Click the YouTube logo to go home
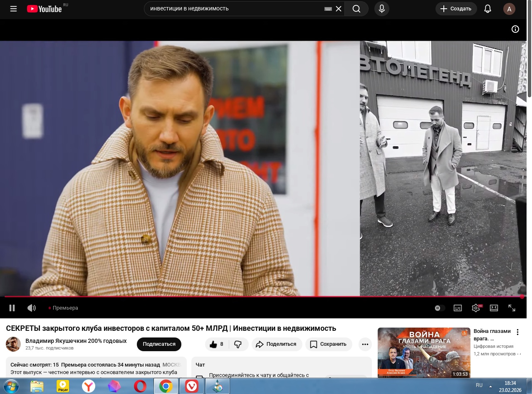 (45, 9)
